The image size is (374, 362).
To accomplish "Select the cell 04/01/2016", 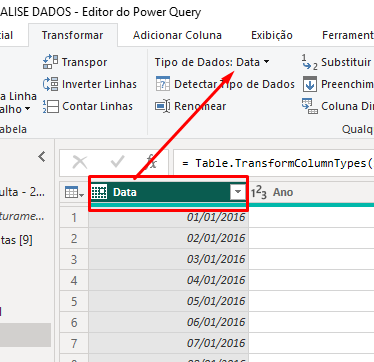I will (169, 280).
